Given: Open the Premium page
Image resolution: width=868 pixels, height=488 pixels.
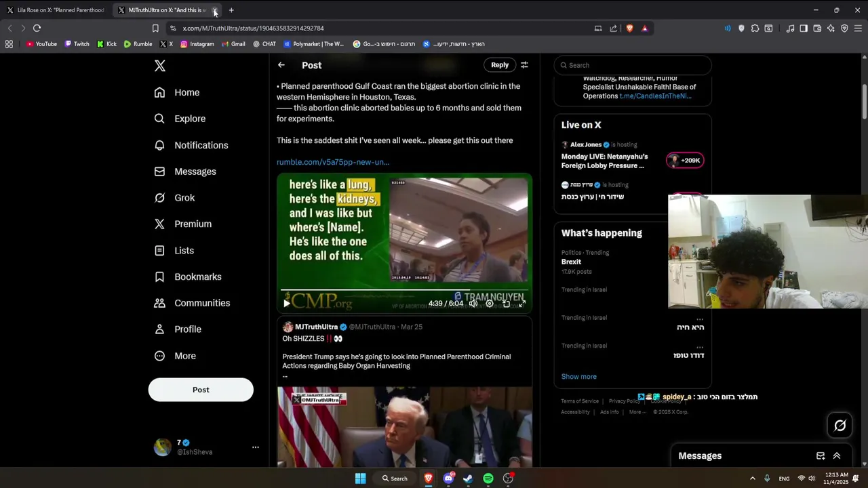Looking at the screenshot, I should click(x=183, y=224).
